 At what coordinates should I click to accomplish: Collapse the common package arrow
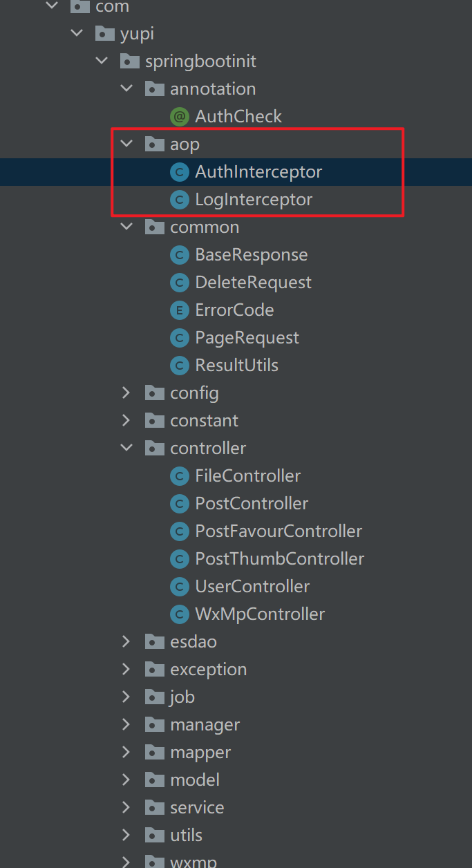pos(126,227)
